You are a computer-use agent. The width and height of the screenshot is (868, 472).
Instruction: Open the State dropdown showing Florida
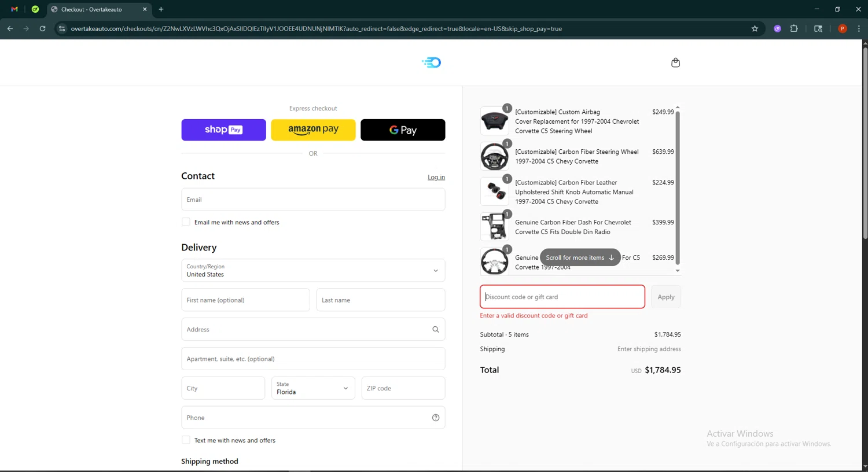(313, 388)
